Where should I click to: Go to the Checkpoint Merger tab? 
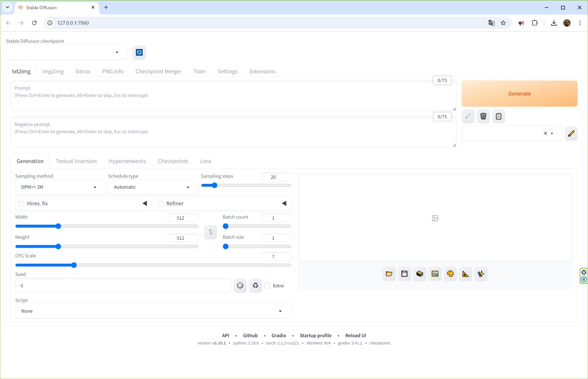pyautogui.click(x=158, y=72)
